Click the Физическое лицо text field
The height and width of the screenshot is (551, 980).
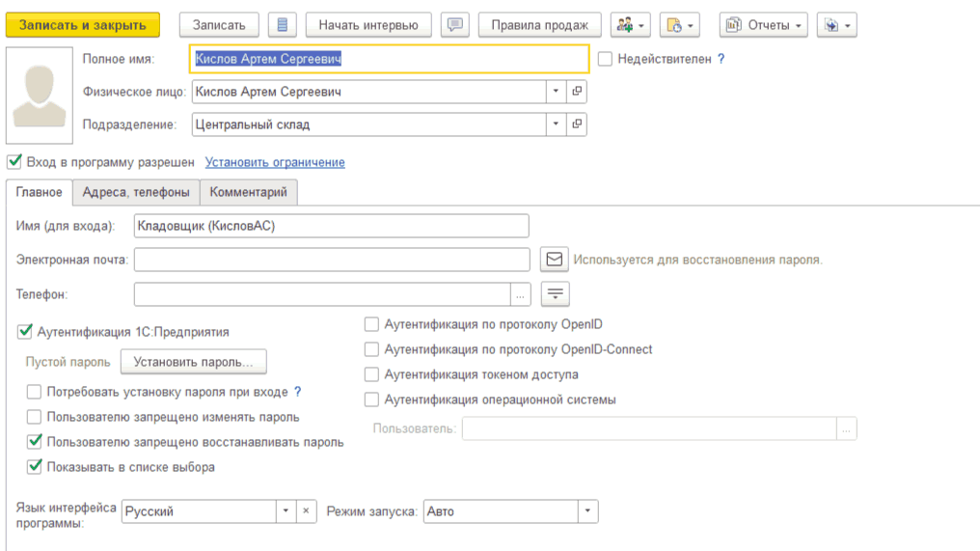[368, 92]
